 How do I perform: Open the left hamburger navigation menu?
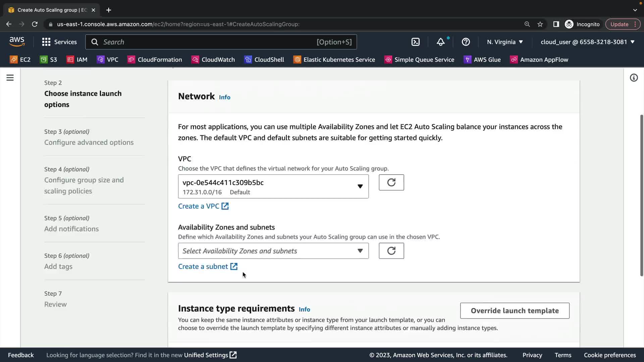tap(10, 78)
